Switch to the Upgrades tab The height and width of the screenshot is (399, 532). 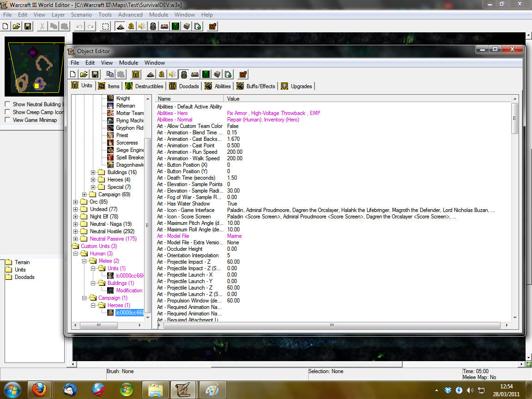point(296,86)
